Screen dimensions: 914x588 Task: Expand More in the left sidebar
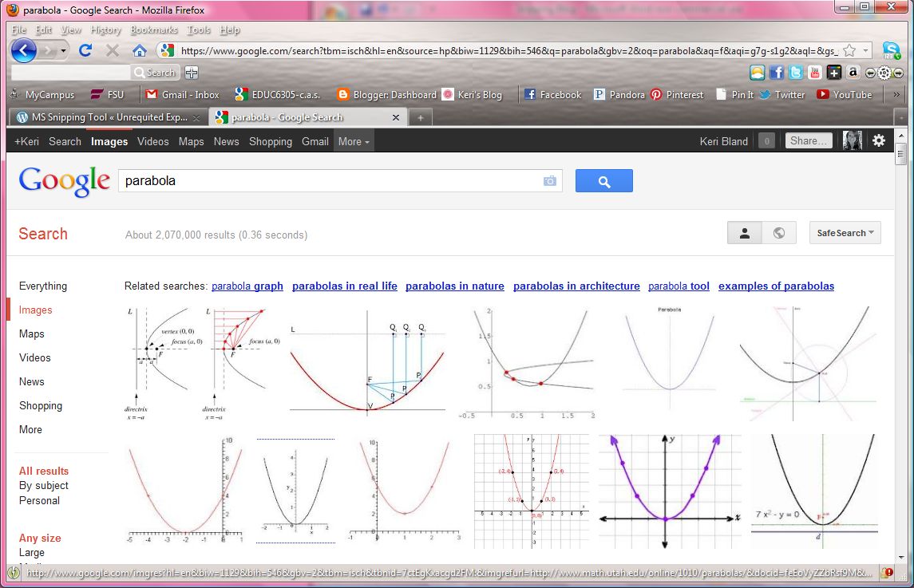click(x=30, y=429)
